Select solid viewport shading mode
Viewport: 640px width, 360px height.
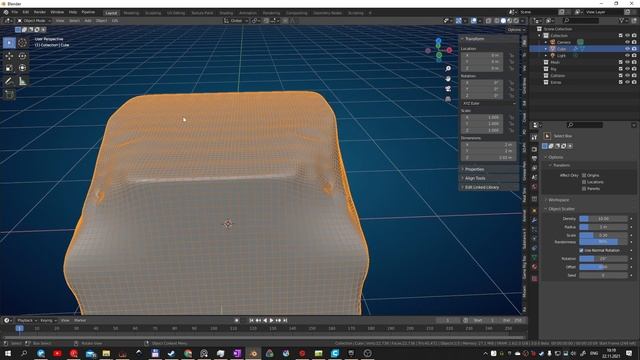coord(503,20)
